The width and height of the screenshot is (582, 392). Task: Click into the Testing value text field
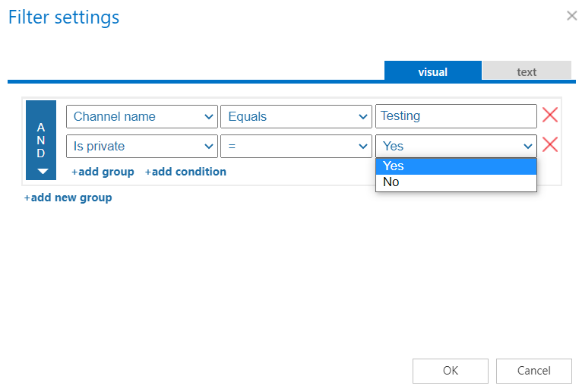(456, 116)
